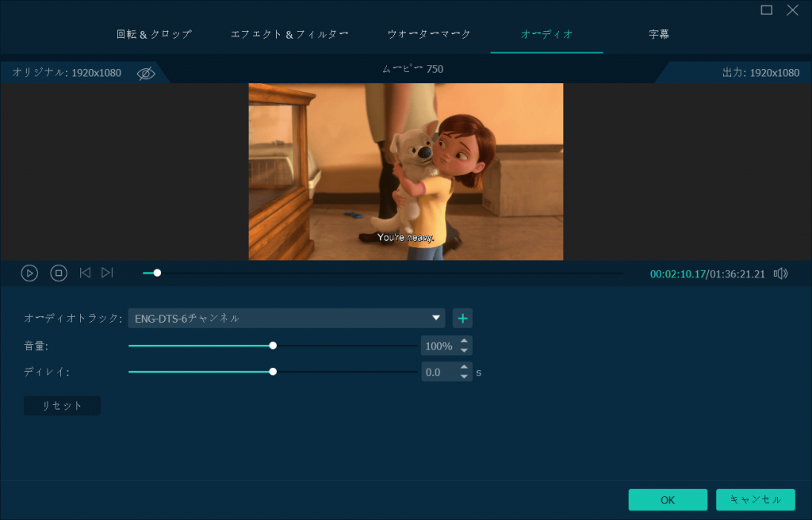Mute using the speaker icon

[781, 273]
